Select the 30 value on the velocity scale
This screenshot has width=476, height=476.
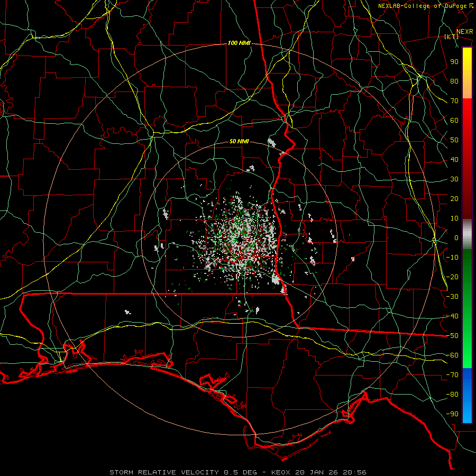coord(454,179)
